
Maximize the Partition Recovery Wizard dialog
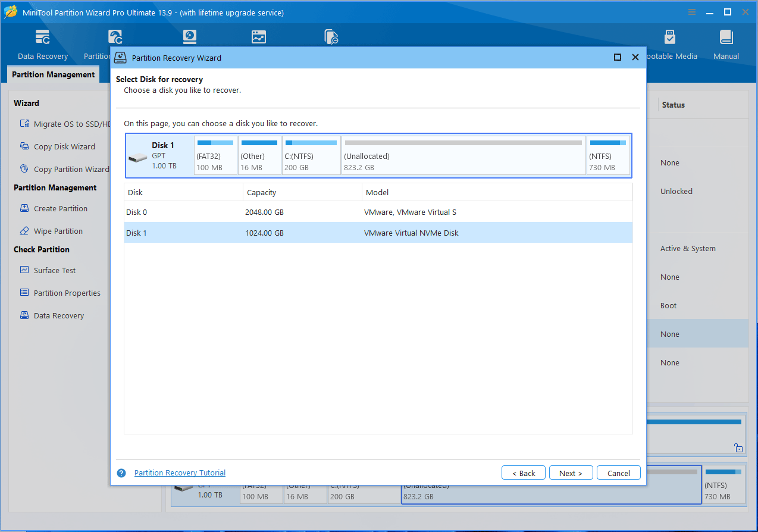pos(618,57)
